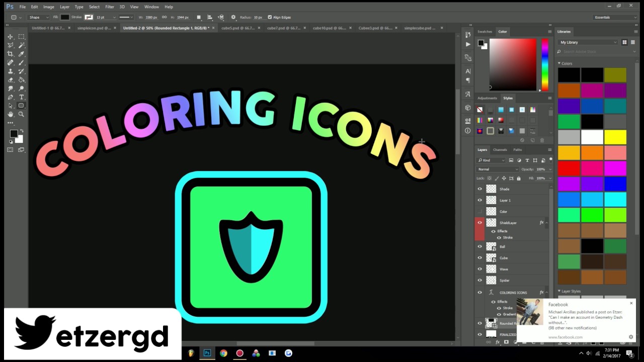Select the Eyedropper tool
644x362 pixels.
pyautogui.click(x=21, y=54)
